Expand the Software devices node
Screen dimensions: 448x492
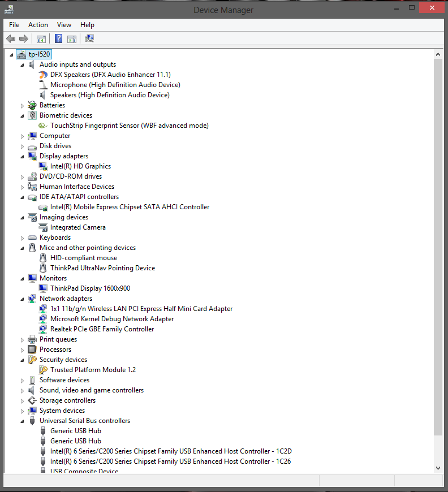pos(22,381)
